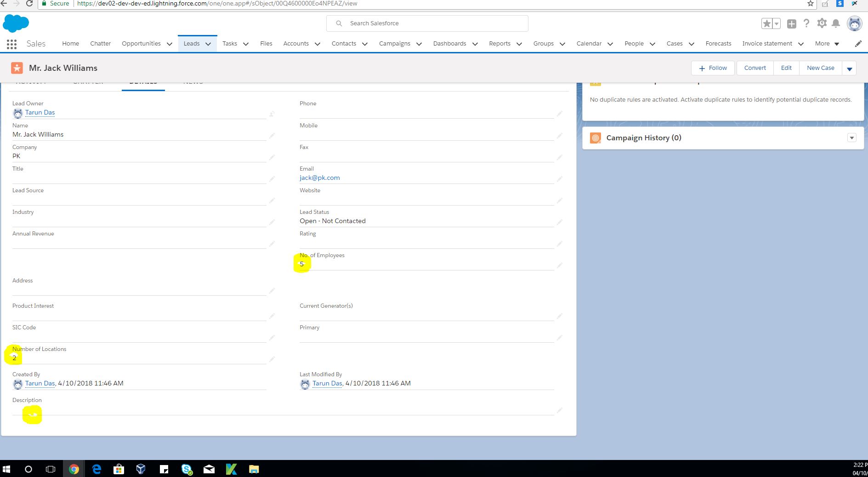Click the edit navigation pencil icon

point(858,44)
